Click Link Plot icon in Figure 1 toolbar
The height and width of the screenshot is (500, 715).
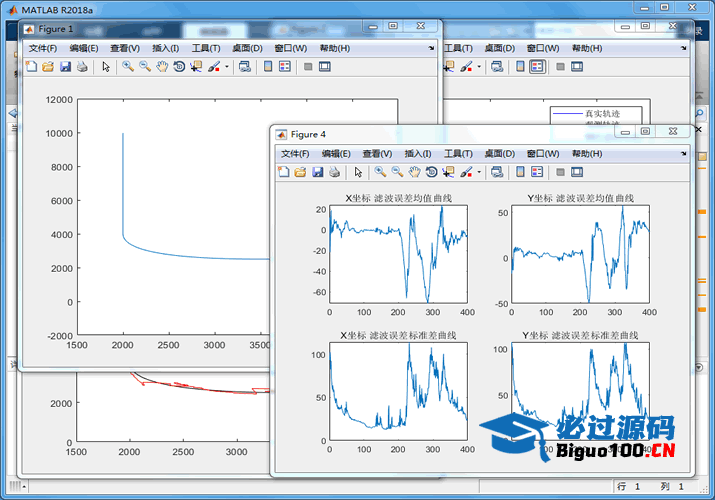pyautogui.click(x=245, y=66)
